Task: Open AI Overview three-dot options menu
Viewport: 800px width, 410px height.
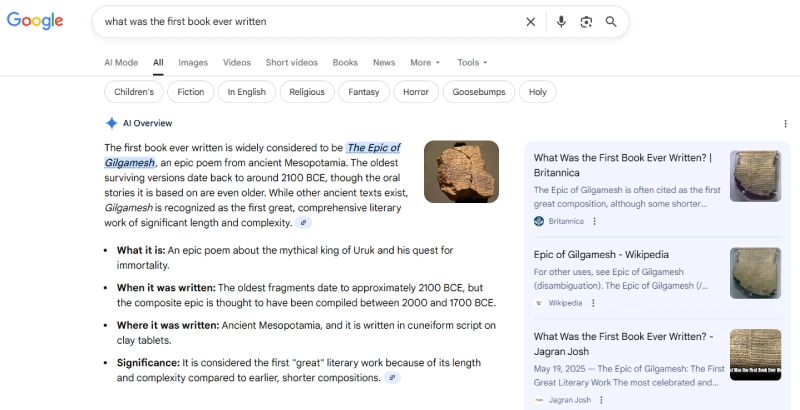Action: (x=785, y=123)
